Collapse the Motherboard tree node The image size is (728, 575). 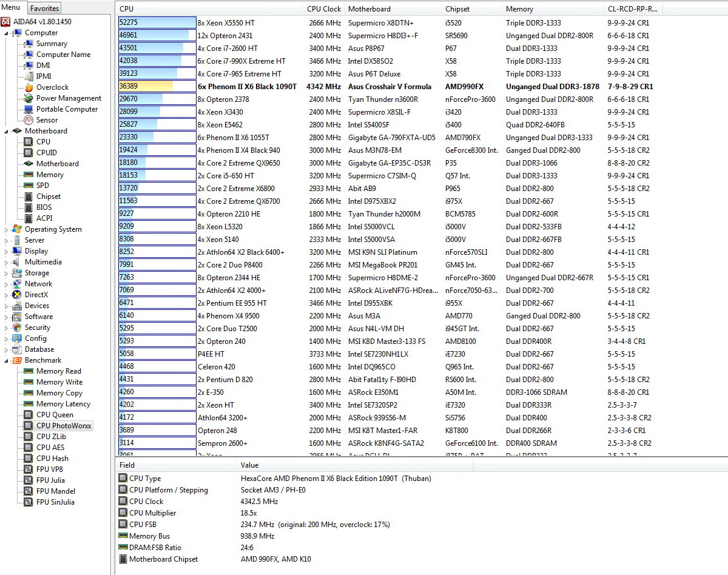[x=7, y=131]
